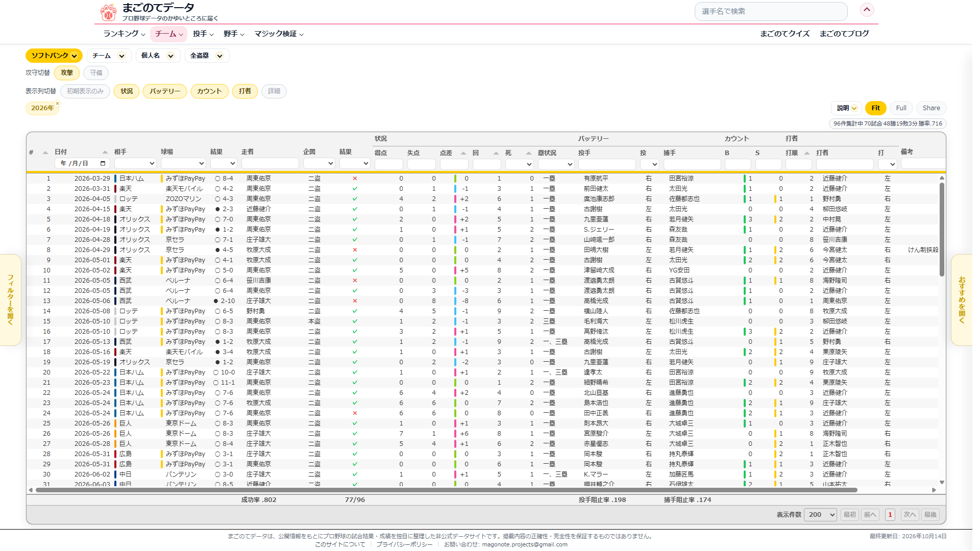This screenshot has height=551, width=980.
Task: Toggle 状況 column group
Action: [x=127, y=91]
